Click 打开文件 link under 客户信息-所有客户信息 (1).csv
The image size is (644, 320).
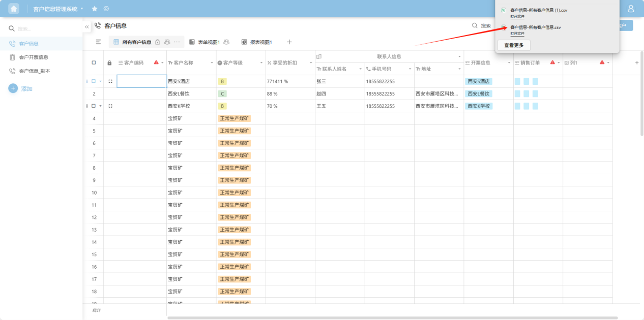[517, 16]
